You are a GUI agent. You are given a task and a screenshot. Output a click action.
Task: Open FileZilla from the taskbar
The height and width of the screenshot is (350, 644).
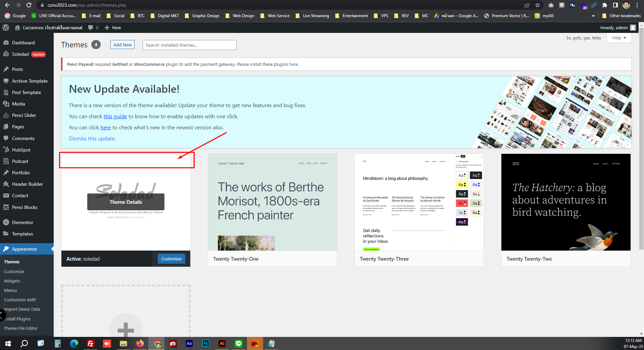(90, 343)
